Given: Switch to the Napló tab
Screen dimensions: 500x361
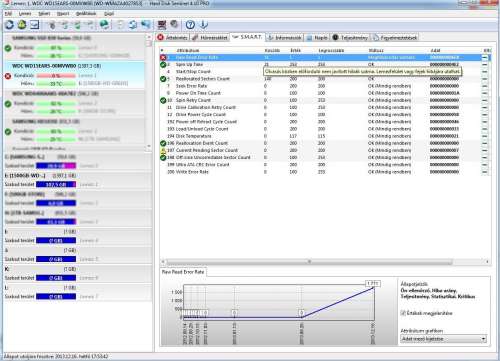Looking at the screenshot, I should click(x=317, y=37).
